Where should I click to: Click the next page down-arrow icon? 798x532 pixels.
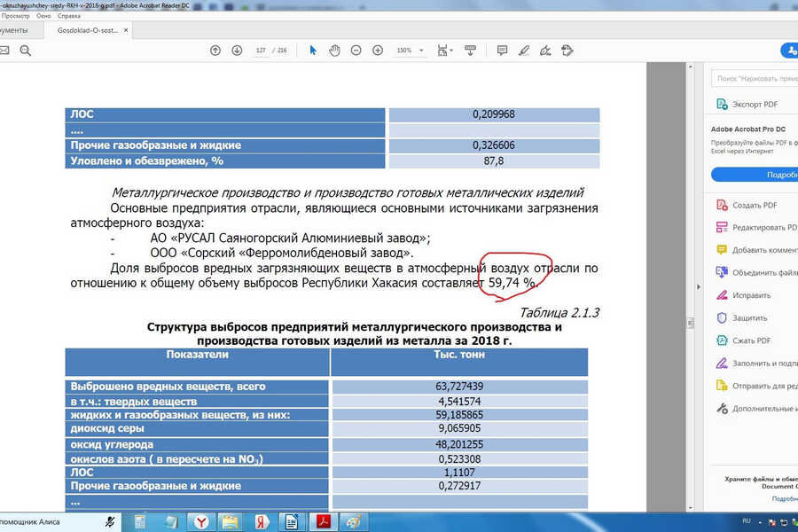click(x=237, y=51)
